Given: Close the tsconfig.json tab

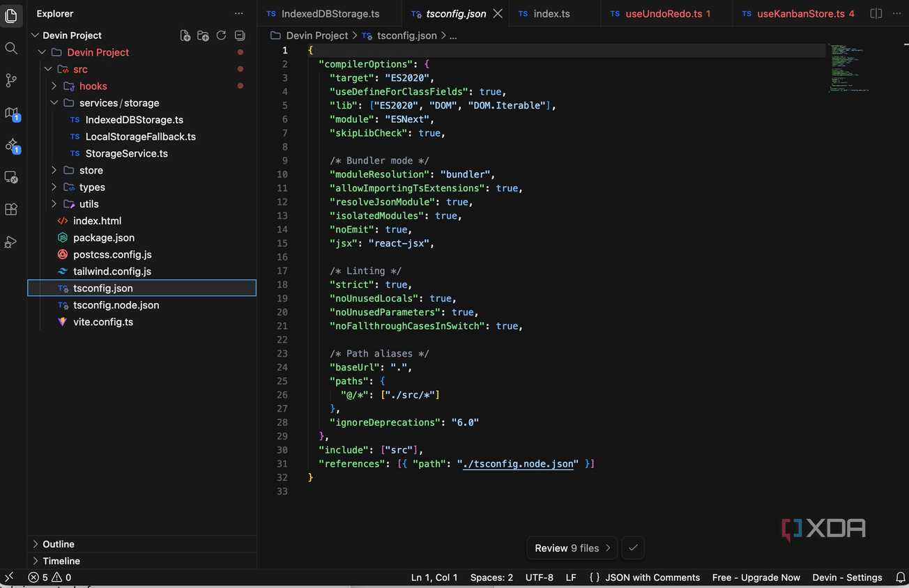Looking at the screenshot, I should 498,13.
